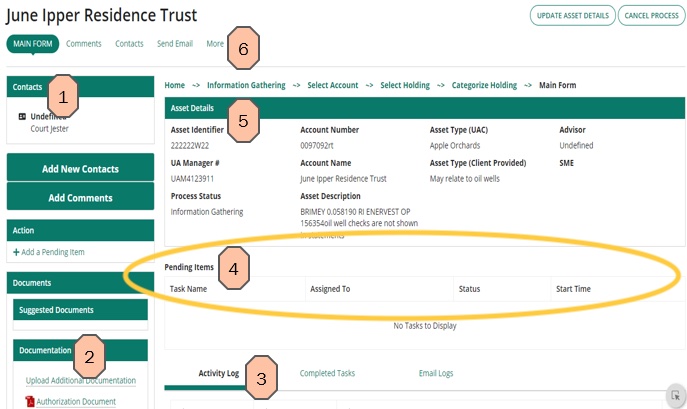687x409 pixels.
Task: Click callout number 5 on Asset Details
Action: (243, 120)
